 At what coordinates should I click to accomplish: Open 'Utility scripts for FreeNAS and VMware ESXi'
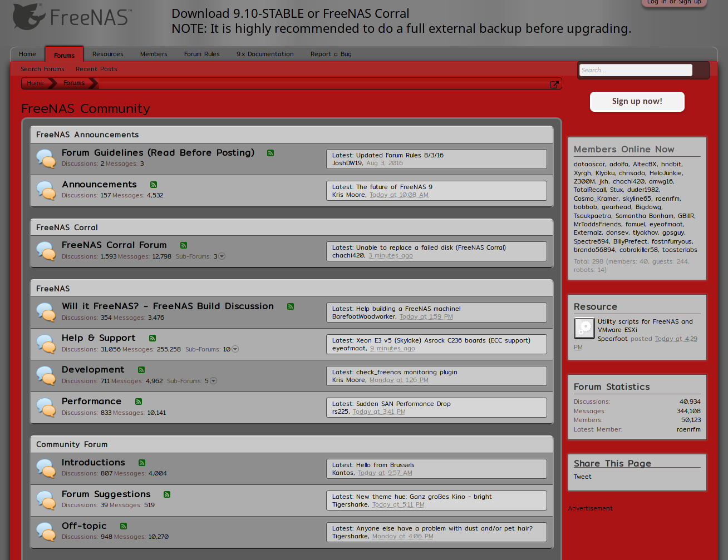click(645, 325)
